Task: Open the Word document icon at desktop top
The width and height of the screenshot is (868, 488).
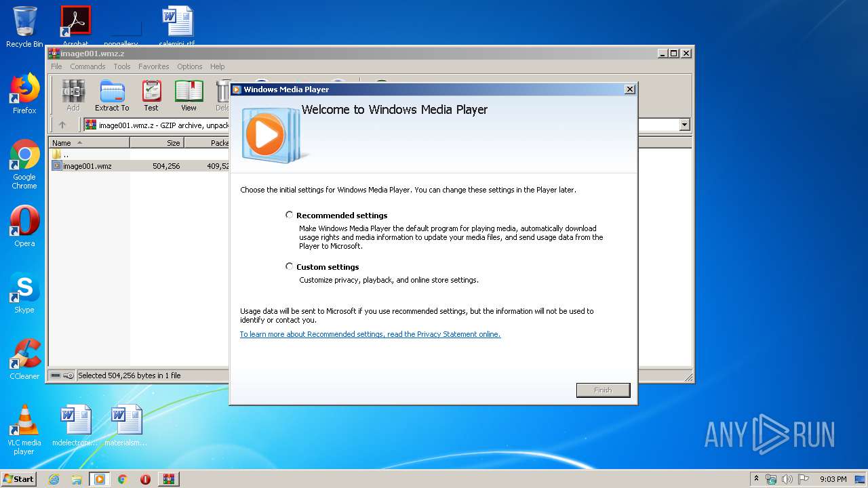Action: coord(177,26)
